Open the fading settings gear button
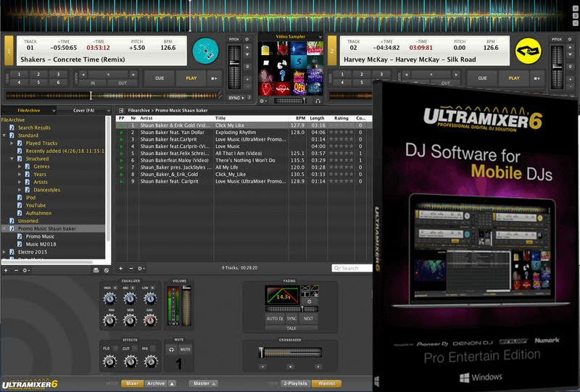 coord(310,301)
